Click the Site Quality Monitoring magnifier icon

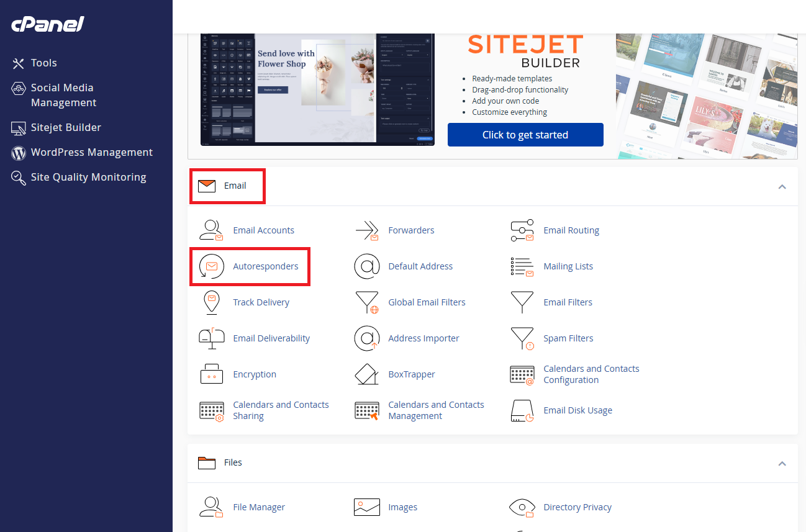point(19,178)
